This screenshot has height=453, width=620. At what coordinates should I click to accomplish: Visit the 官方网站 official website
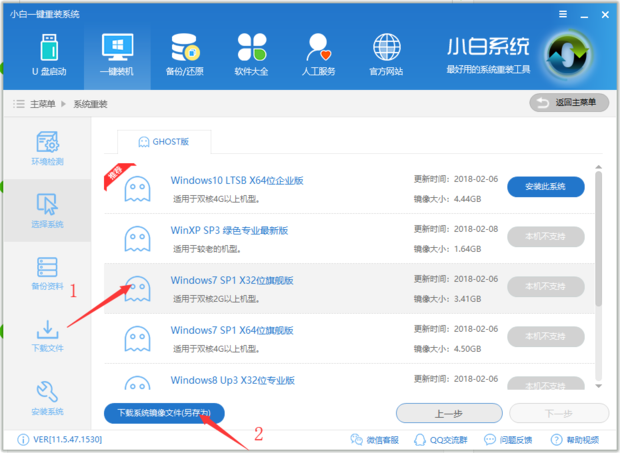(x=386, y=55)
